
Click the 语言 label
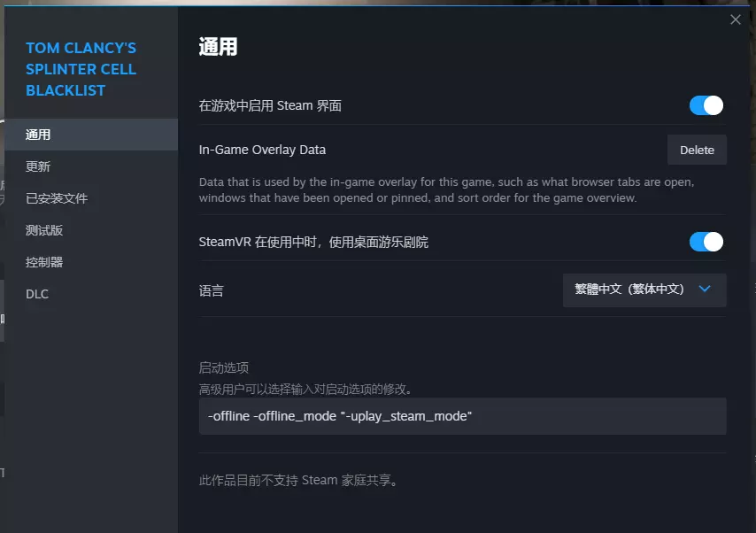(212, 291)
